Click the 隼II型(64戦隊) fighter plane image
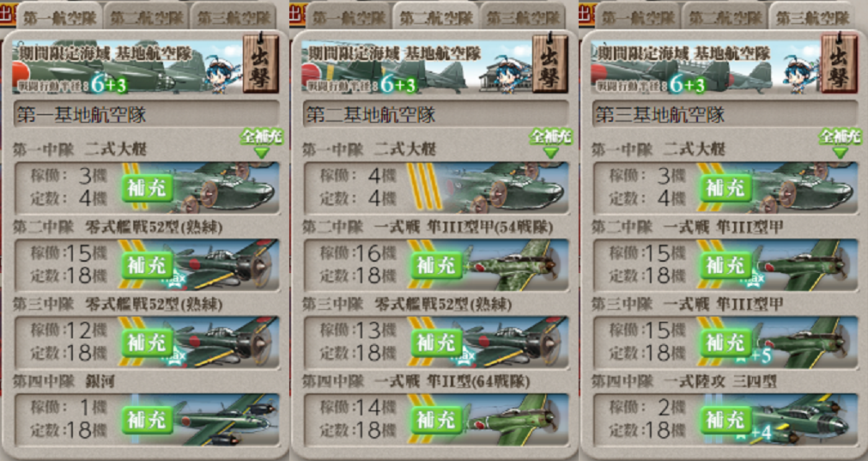The height and width of the screenshot is (461, 868). 513,420
